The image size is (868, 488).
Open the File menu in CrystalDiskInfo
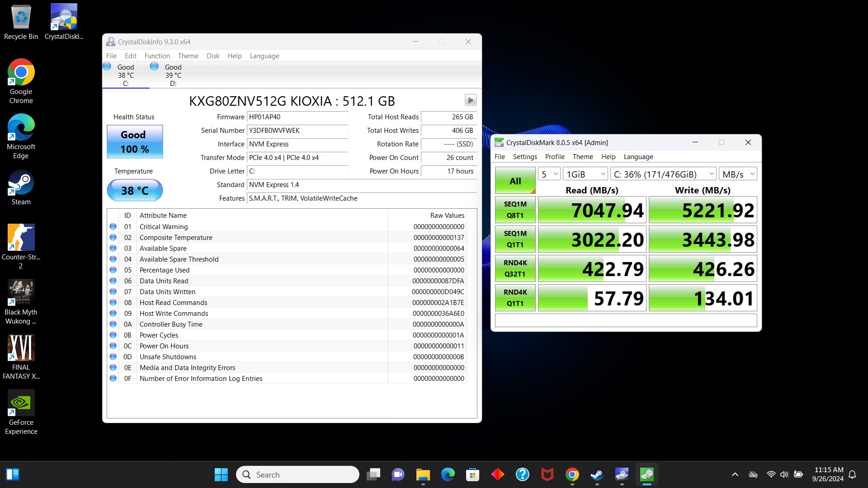pyautogui.click(x=111, y=56)
